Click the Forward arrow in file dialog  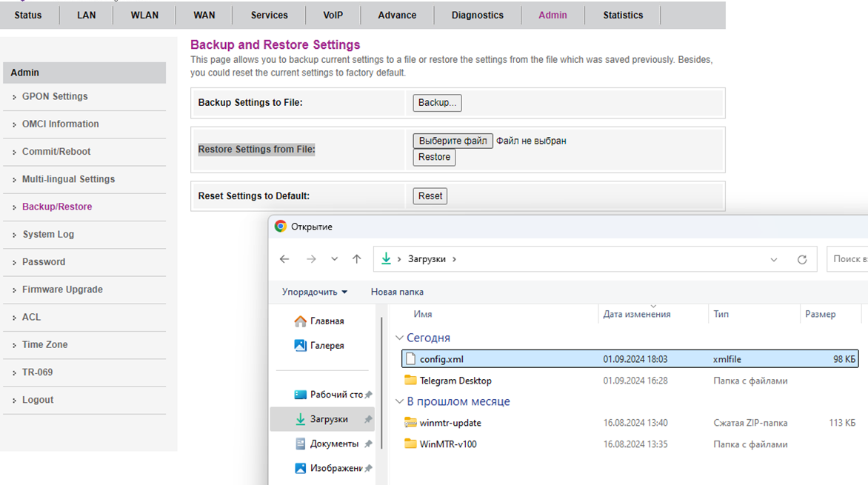pyautogui.click(x=311, y=259)
